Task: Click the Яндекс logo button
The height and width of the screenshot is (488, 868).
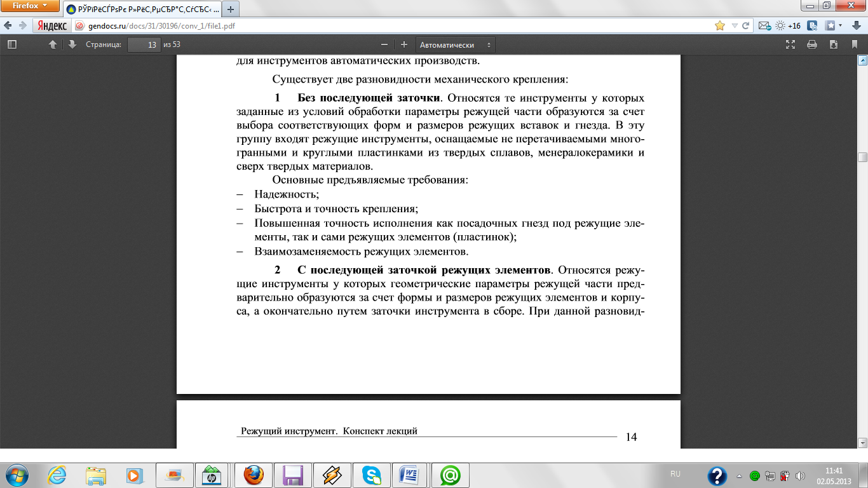Action: pyautogui.click(x=51, y=26)
